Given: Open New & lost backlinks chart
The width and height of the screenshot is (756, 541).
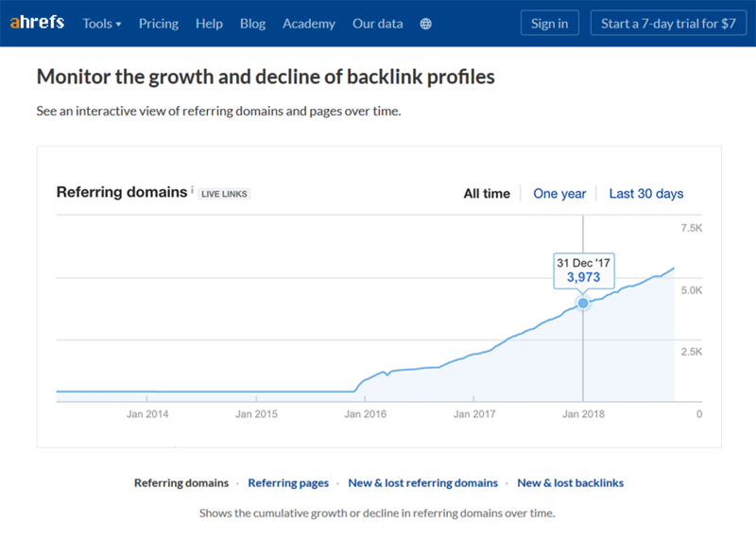Looking at the screenshot, I should (571, 483).
